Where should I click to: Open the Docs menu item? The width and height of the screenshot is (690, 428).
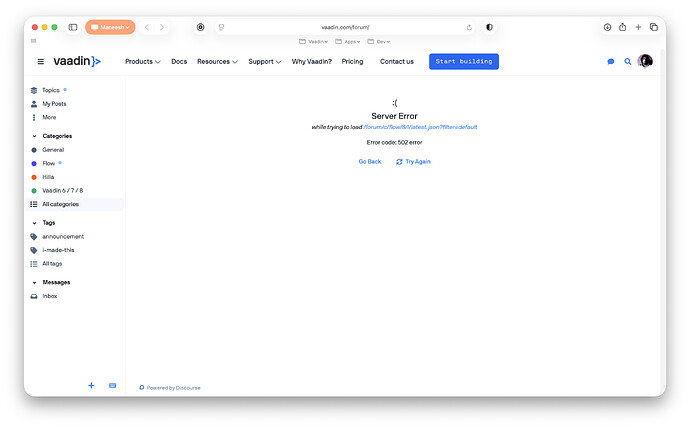[179, 61]
